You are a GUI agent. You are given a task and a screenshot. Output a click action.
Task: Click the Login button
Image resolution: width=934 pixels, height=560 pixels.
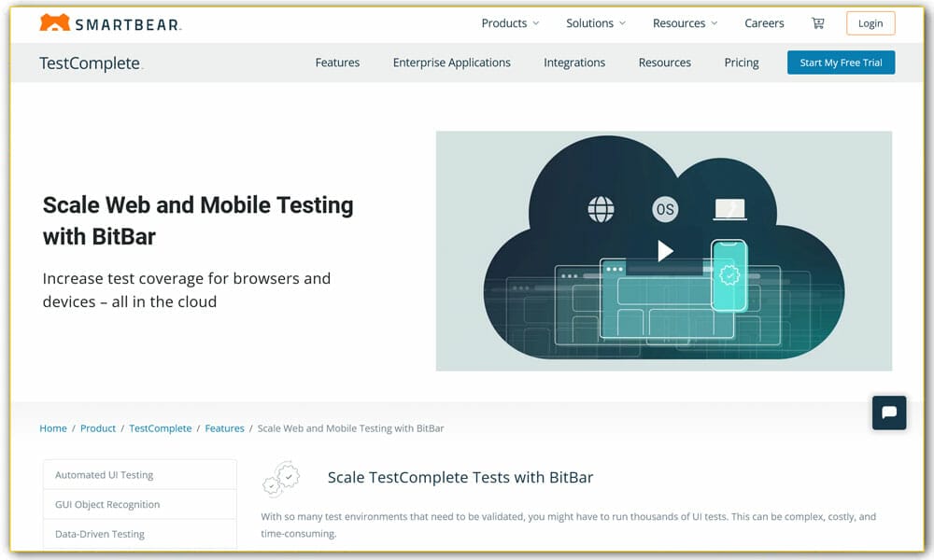click(x=870, y=22)
